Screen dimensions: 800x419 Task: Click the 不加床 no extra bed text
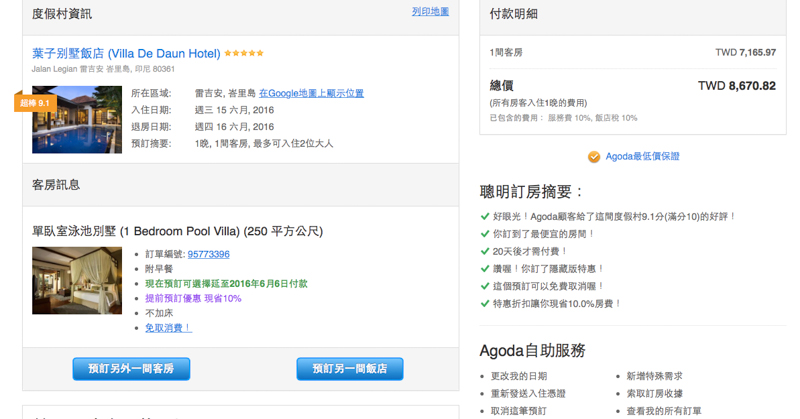point(159,313)
